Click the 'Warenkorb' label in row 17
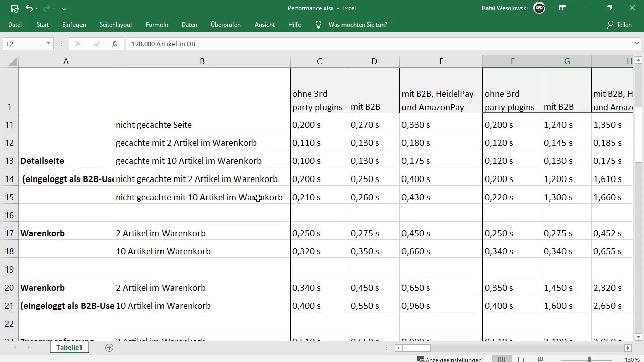 66,233
